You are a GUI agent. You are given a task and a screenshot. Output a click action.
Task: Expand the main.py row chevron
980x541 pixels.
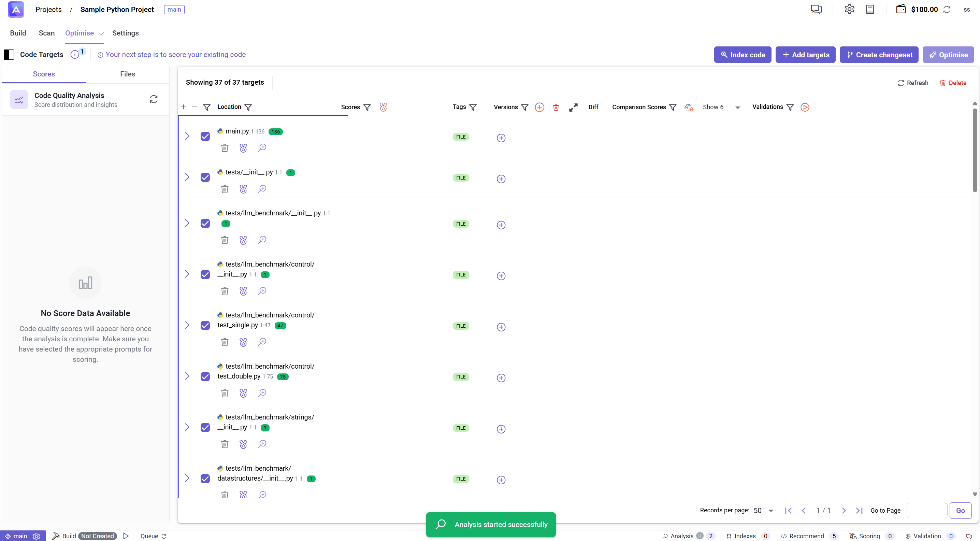coord(187,136)
